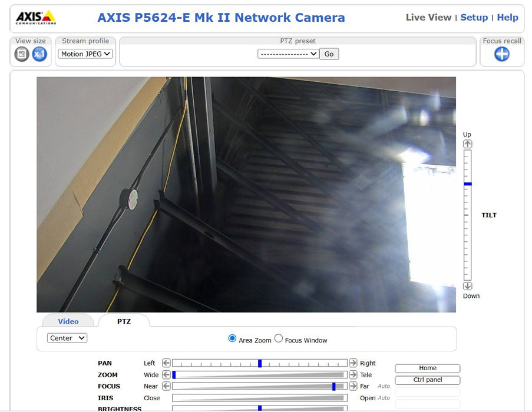Click the TILT vertical slider bar

[468, 215]
